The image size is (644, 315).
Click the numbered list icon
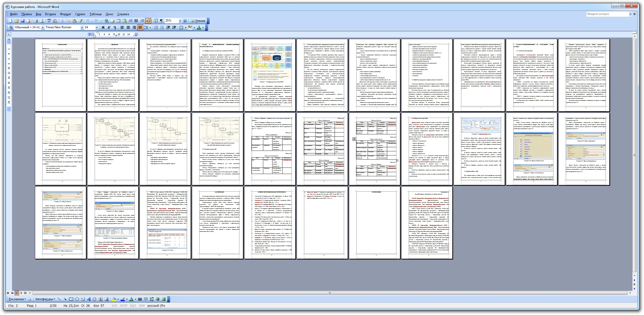click(156, 27)
